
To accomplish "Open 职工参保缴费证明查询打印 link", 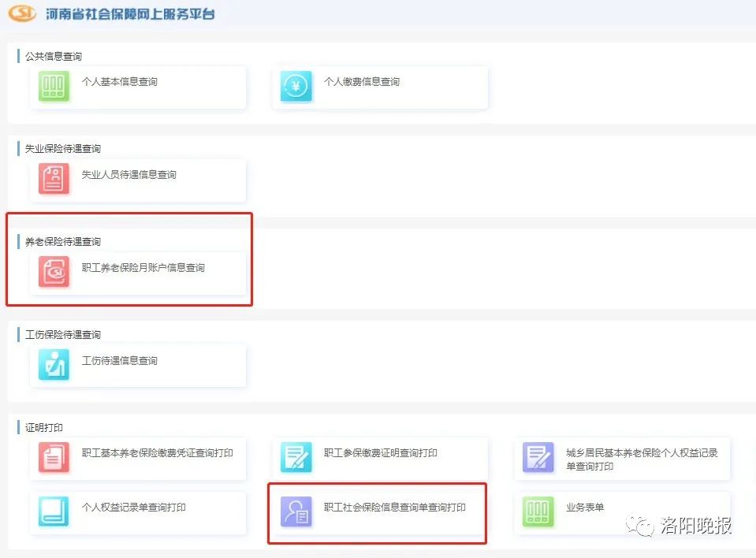I will [x=381, y=453].
